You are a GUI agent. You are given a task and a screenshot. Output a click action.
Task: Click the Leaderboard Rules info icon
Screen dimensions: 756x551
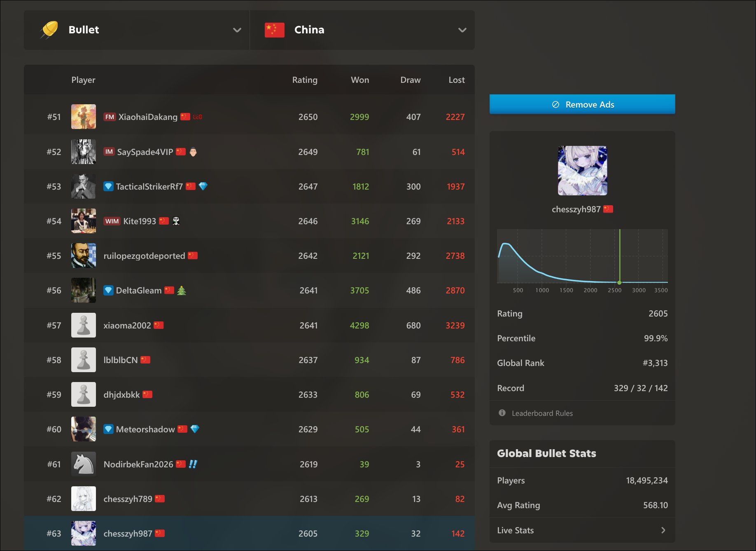pos(502,413)
